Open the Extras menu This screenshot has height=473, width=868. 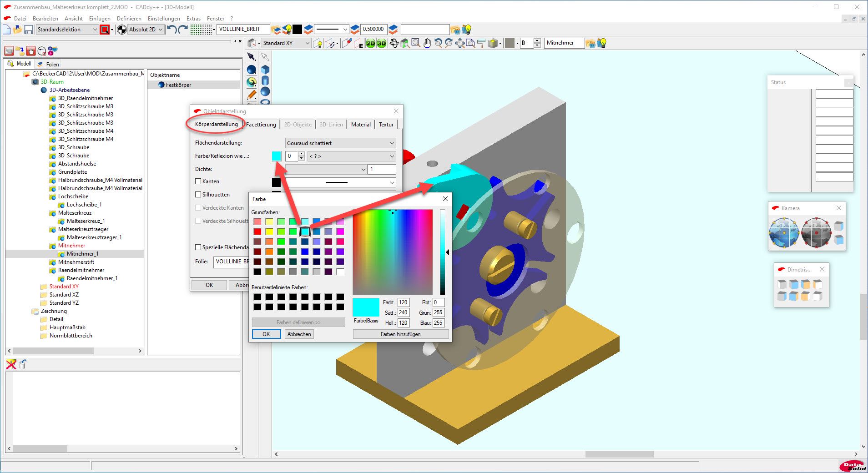pos(193,19)
